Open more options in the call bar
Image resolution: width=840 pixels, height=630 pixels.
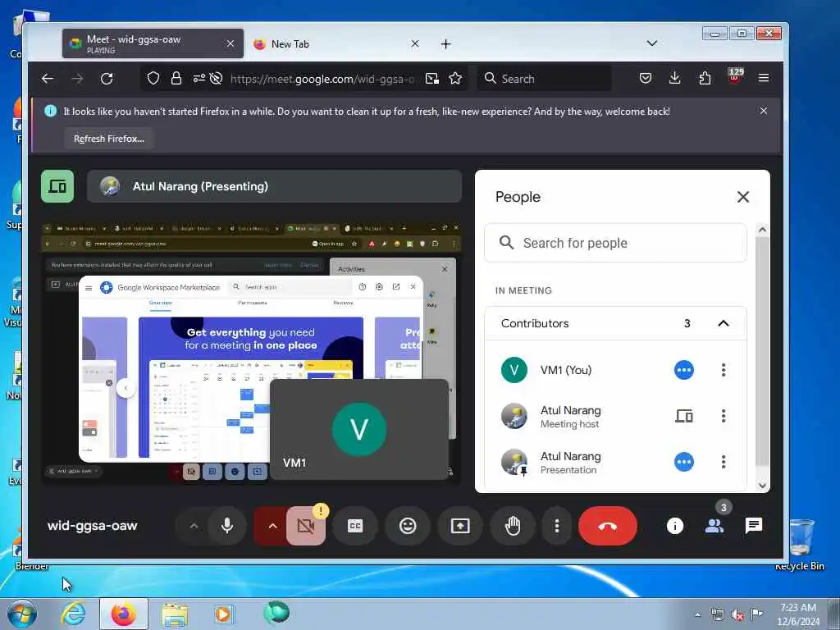pyautogui.click(x=557, y=526)
